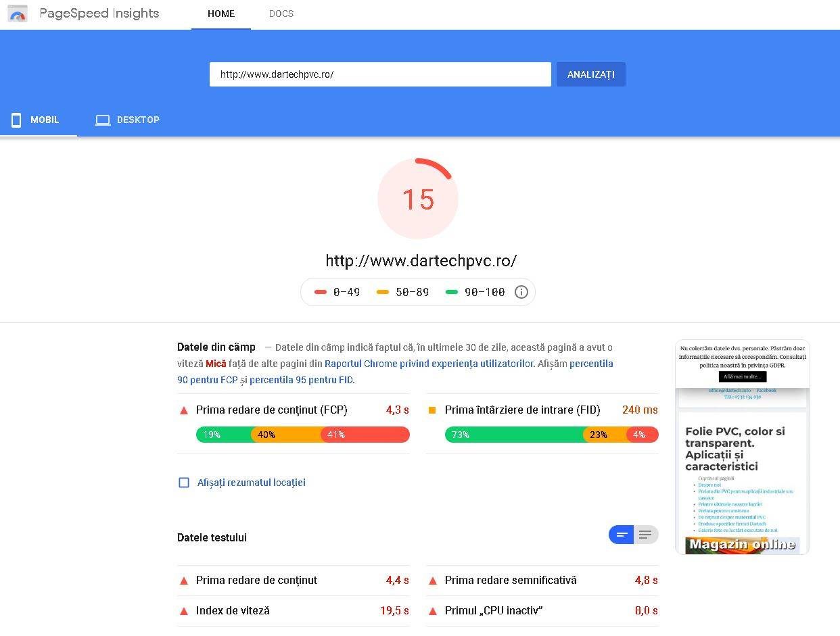Open Raportul Chrome privind experiența utilizatorilor link
Screen dimensions: 840x636
pyautogui.click(x=429, y=364)
